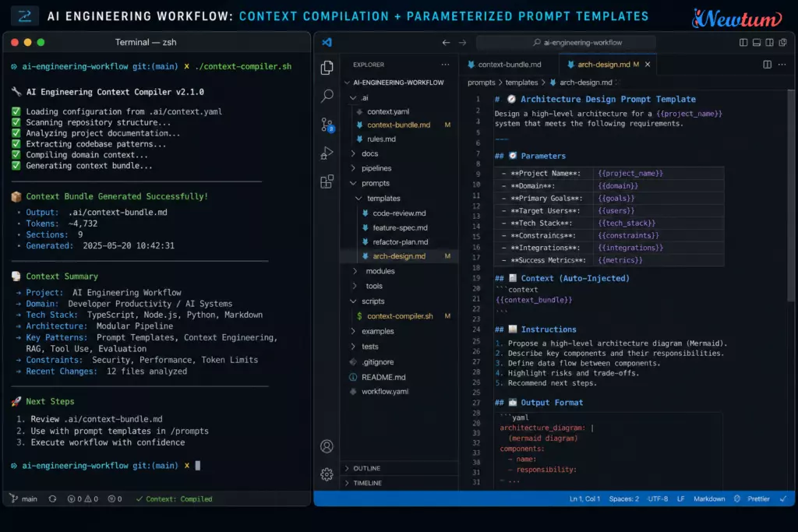The image size is (798, 532).
Task: Change language mode via Markdown
Action: 709,499
